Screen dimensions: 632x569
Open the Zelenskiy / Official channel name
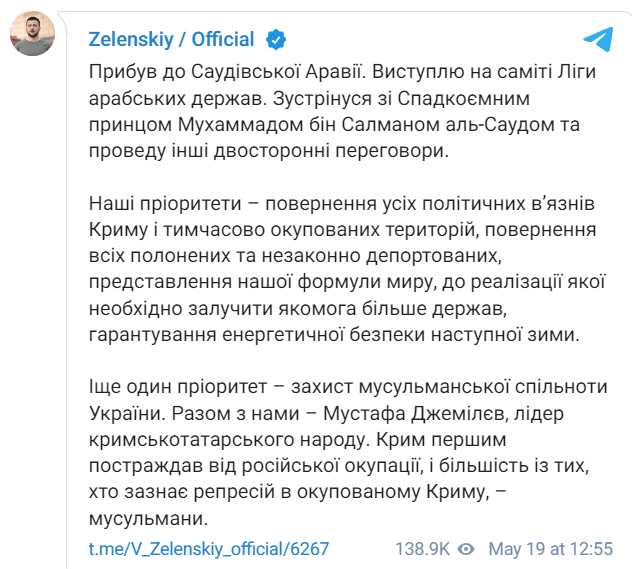tap(174, 40)
